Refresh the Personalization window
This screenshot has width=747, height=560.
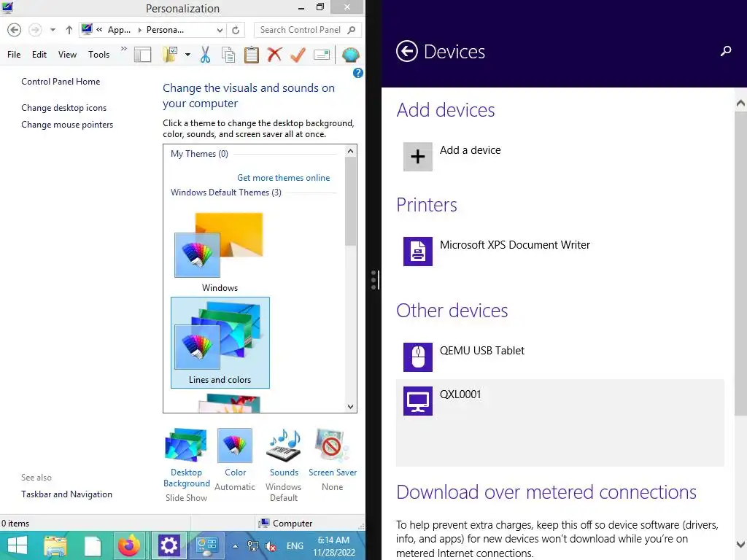(236, 30)
